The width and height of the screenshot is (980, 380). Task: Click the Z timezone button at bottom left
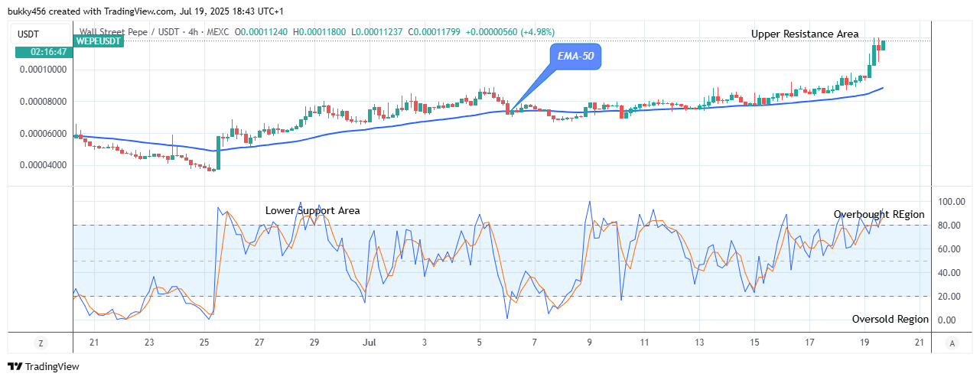point(41,343)
